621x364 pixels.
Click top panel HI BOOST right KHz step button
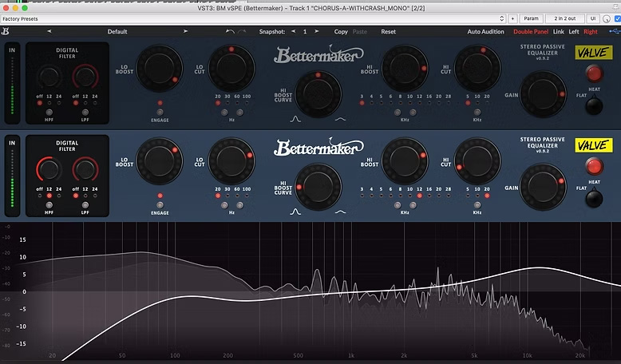413,113
